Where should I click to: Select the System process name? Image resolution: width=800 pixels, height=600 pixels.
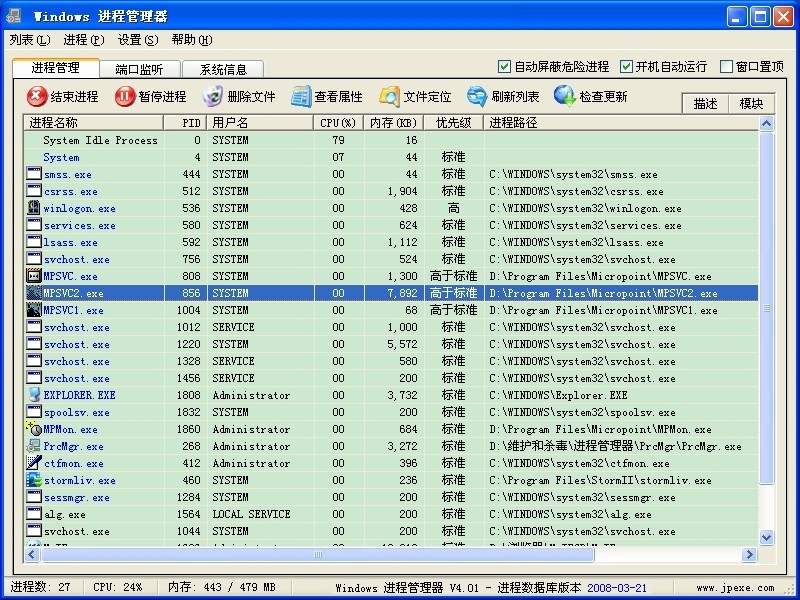[61, 157]
